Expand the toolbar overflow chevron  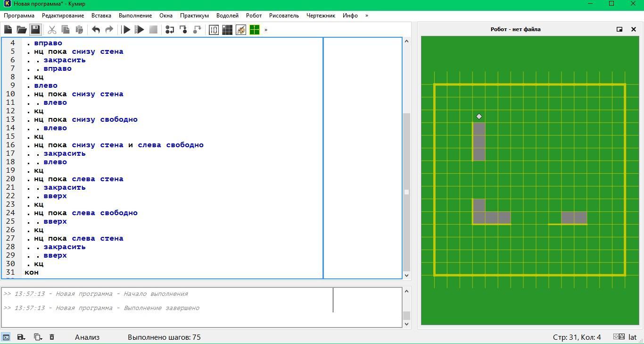pos(266,30)
